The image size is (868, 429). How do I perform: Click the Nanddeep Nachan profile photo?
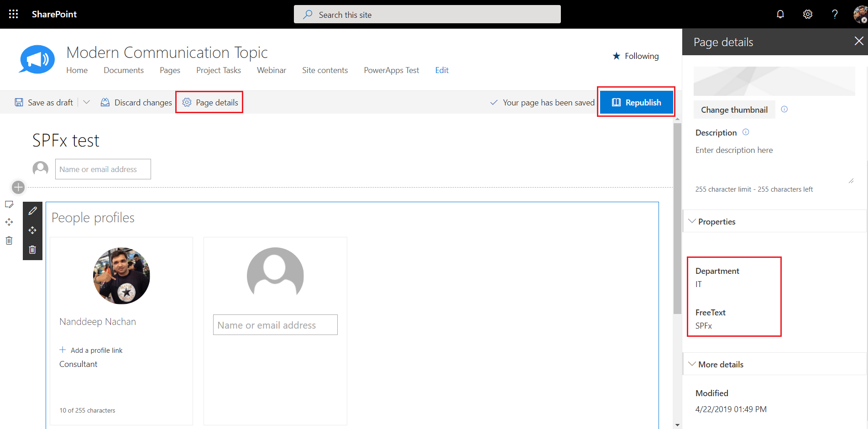click(121, 276)
